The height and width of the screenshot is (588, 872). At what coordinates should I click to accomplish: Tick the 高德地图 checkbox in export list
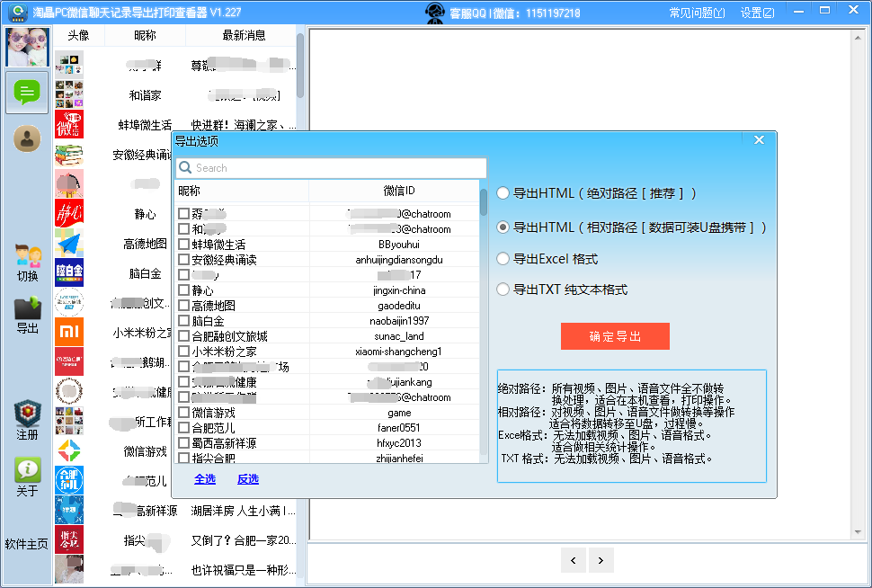click(183, 306)
